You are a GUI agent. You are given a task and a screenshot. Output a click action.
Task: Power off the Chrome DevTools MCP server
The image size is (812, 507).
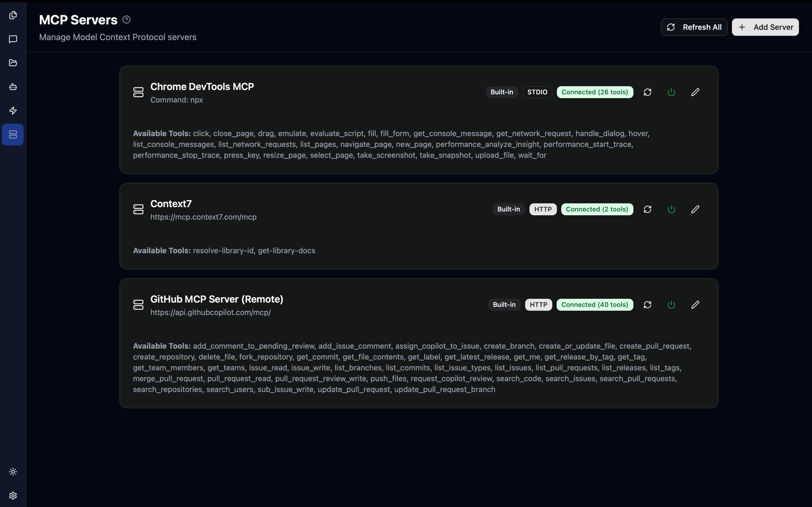pyautogui.click(x=671, y=92)
